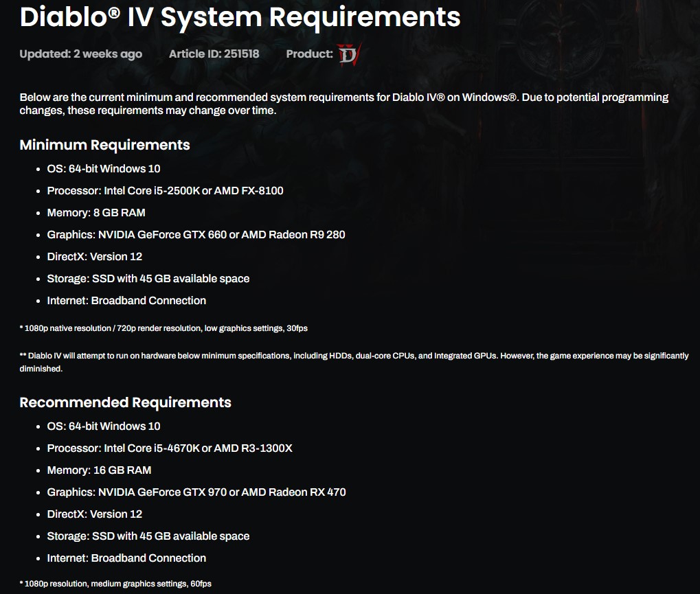Click the intro paragraph about Windows requirements
This screenshot has height=594, width=700.
[x=343, y=104]
